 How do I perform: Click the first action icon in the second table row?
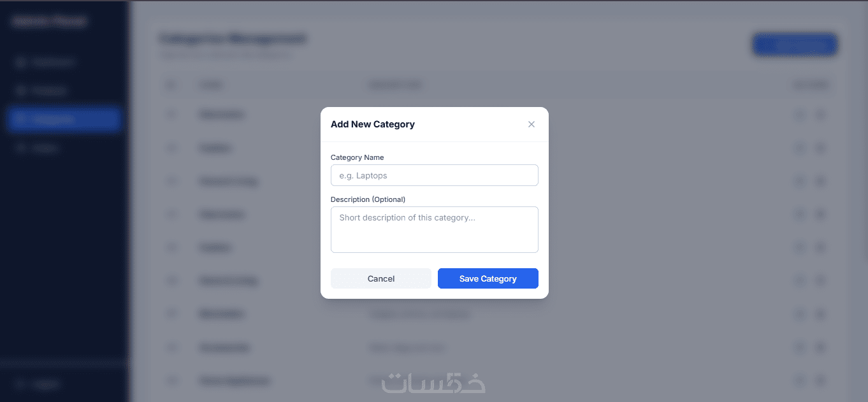[x=800, y=148]
